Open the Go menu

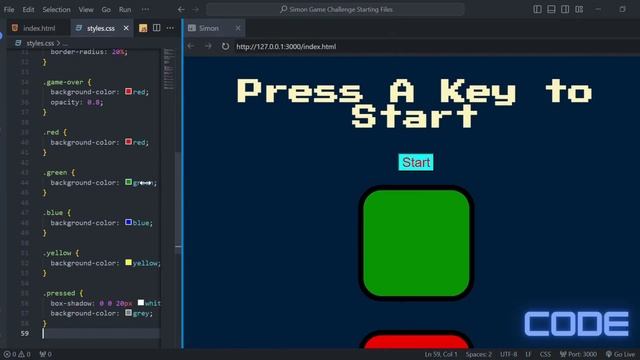coord(106,9)
